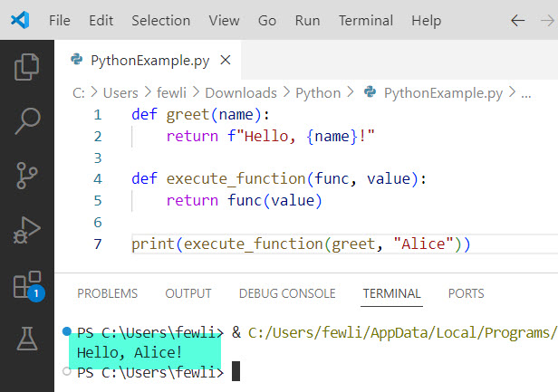Open the Go menu
Image resolution: width=558 pixels, height=392 pixels.
coord(267,21)
